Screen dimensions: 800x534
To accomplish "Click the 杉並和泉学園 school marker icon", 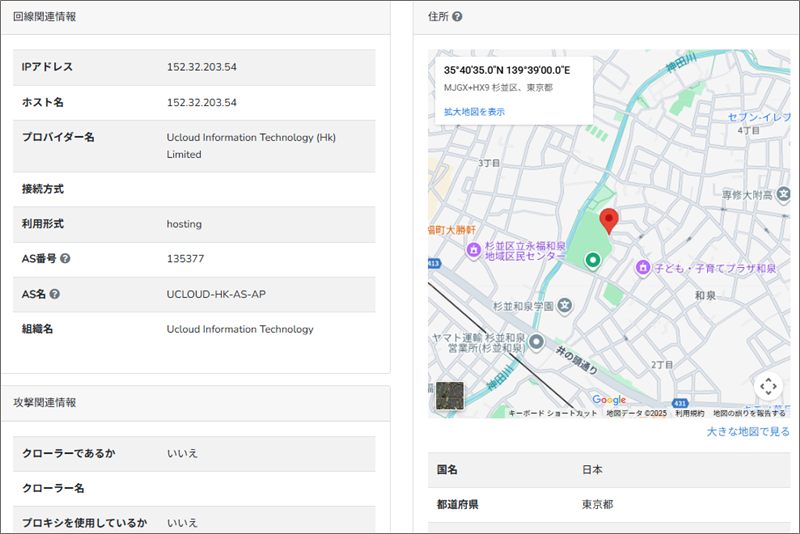I will (x=564, y=304).
